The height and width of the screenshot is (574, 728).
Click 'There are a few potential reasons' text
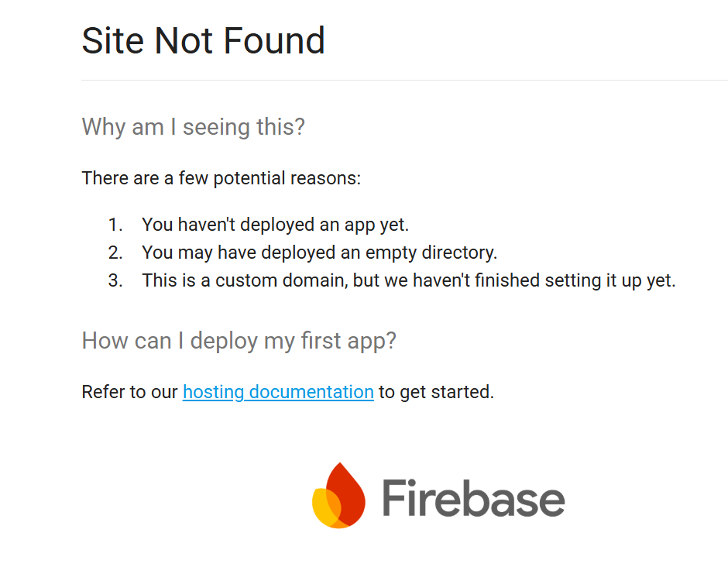[x=221, y=178]
